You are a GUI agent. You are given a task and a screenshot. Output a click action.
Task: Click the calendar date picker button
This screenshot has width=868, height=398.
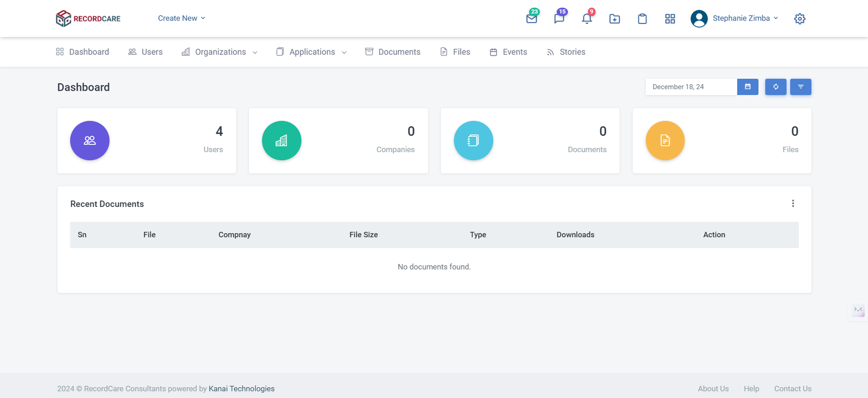(748, 87)
